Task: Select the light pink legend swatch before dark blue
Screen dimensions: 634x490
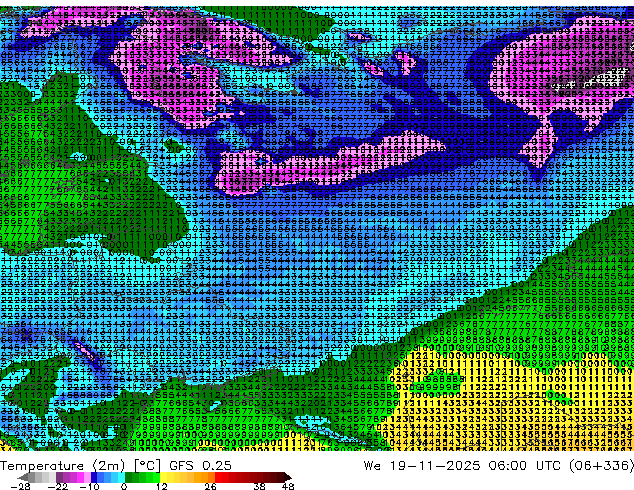Action: coord(87,477)
